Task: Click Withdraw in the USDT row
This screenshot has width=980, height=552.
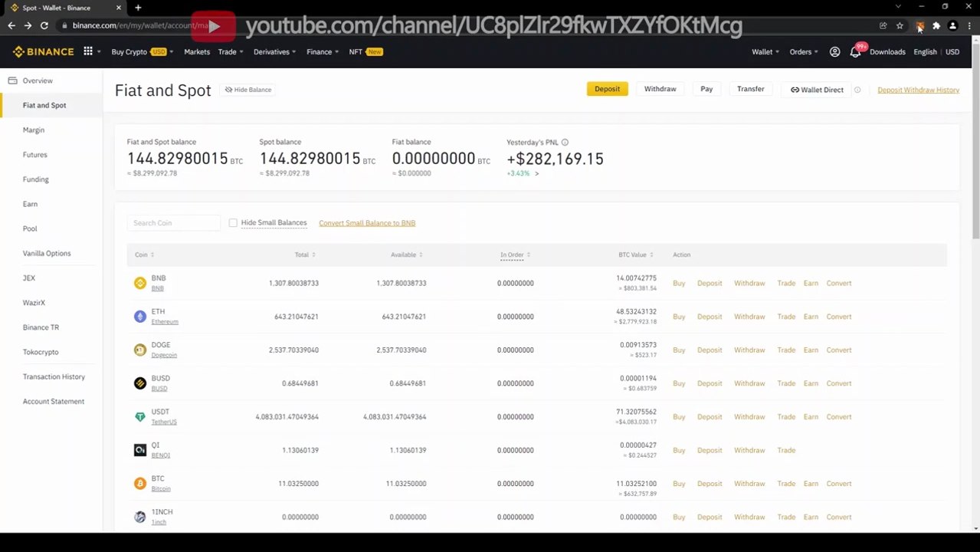Action: [x=749, y=417]
